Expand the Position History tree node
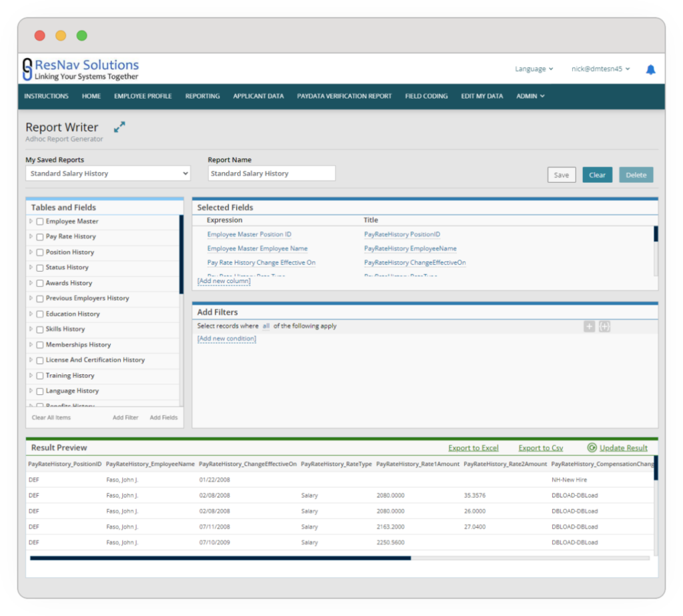The width and height of the screenshot is (683, 616). 31,252
